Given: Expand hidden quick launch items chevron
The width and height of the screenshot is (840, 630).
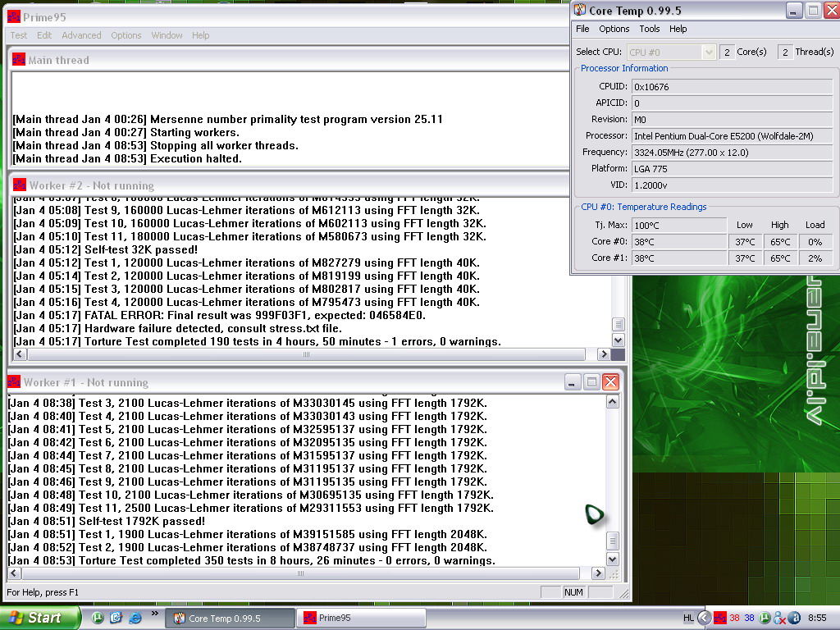Looking at the screenshot, I should click(155, 614).
